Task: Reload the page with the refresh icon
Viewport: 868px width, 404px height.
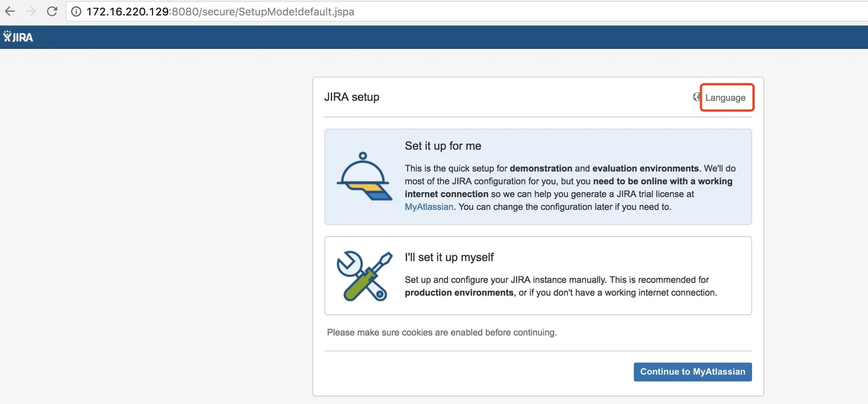Action: (52, 12)
